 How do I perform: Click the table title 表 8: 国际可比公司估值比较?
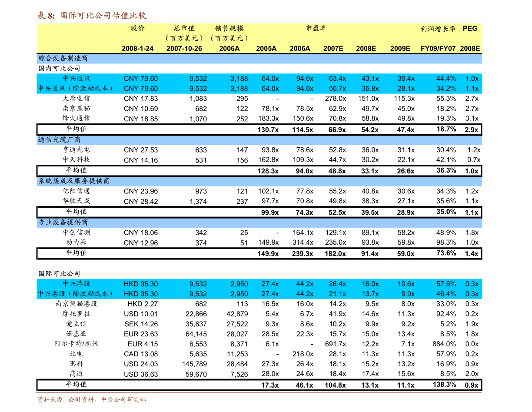92,16
